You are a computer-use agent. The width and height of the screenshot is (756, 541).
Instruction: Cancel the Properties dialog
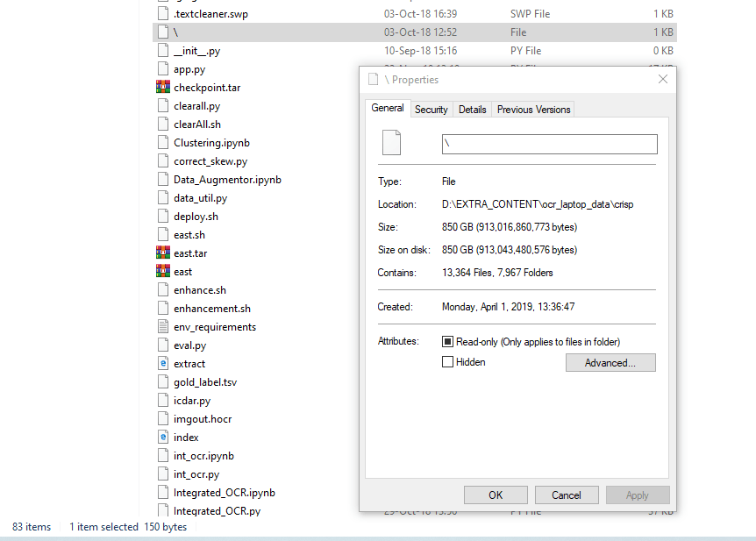(x=566, y=495)
